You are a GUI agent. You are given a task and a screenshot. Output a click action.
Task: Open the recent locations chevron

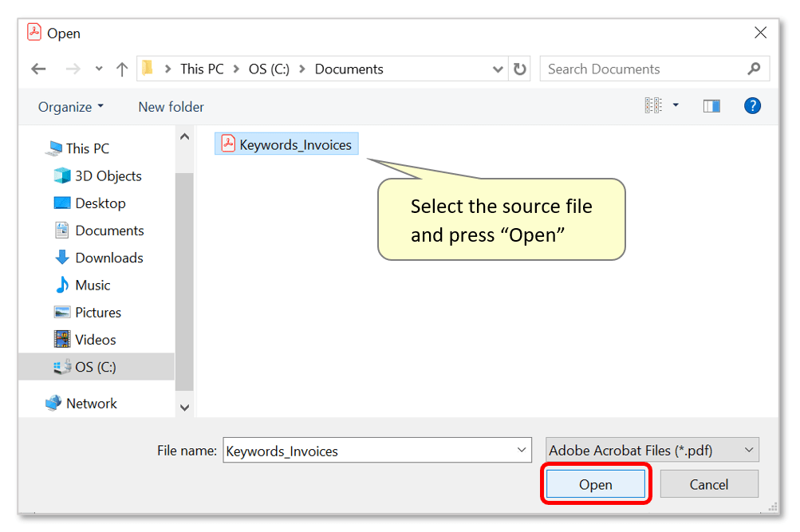point(99,69)
